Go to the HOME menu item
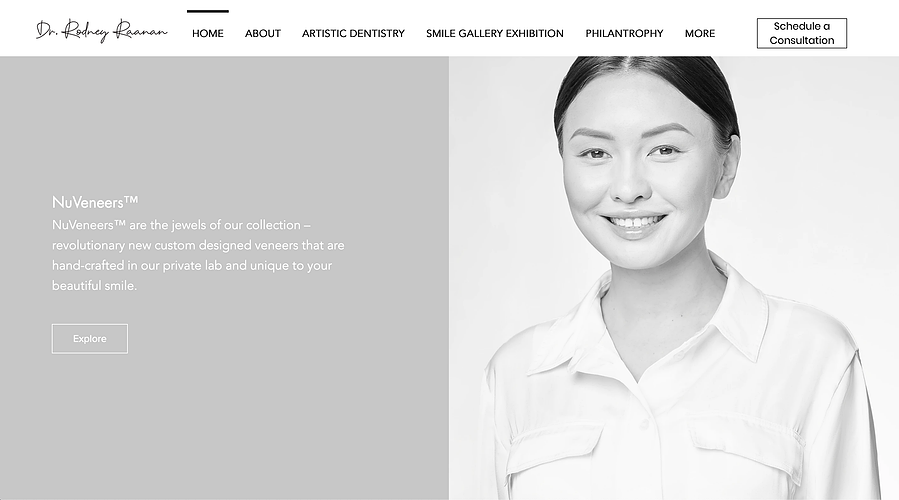Viewport: 899px width, 500px height. tap(208, 33)
